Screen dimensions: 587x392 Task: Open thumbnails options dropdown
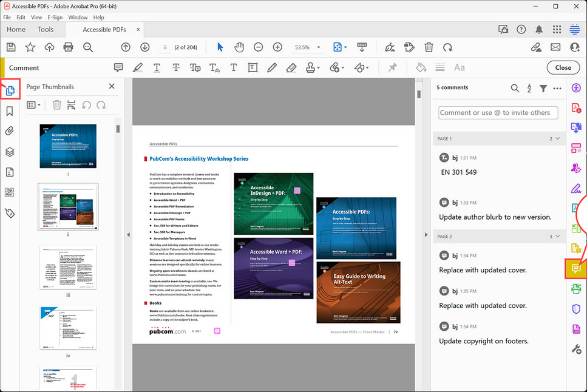[33, 105]
